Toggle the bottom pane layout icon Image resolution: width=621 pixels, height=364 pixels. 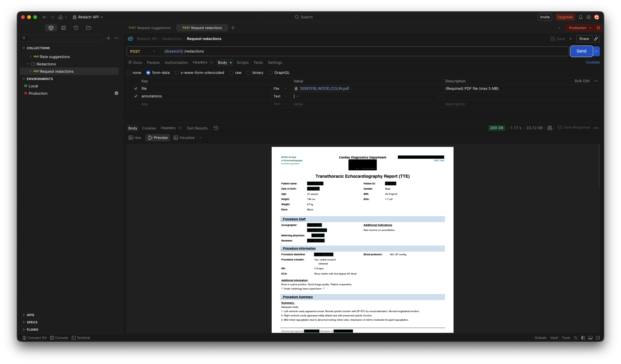[590, 338]
